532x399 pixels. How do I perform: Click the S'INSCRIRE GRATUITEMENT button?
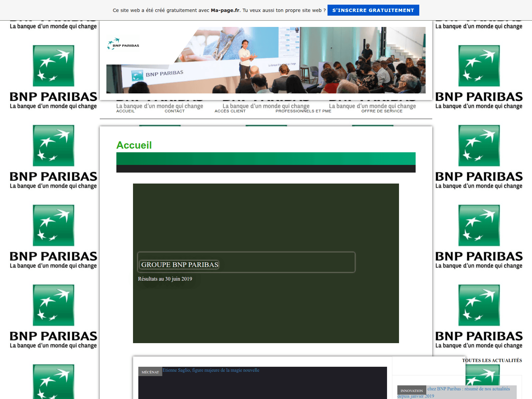[x=373, y=10]
